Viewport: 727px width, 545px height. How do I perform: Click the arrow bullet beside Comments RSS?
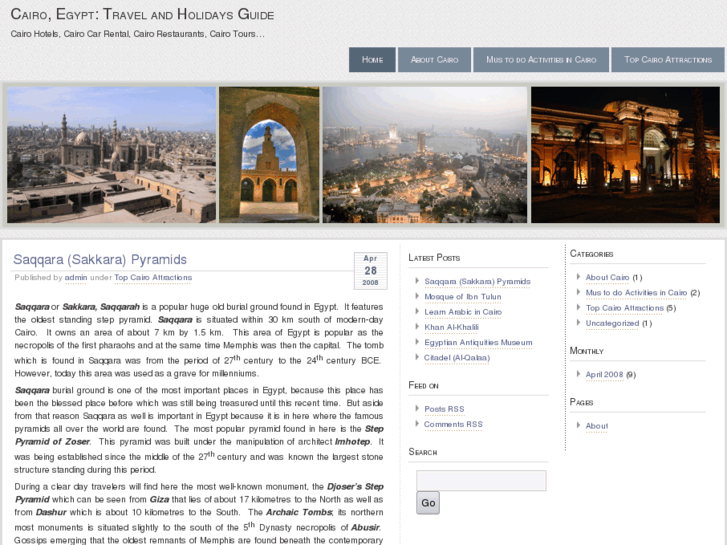coord(417,423)
